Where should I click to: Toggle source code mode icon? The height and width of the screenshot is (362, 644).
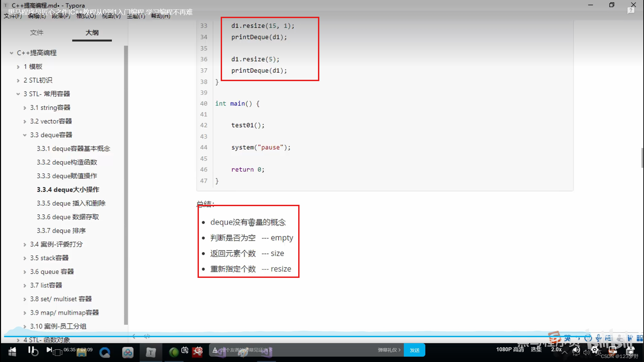tap(147, 336)
